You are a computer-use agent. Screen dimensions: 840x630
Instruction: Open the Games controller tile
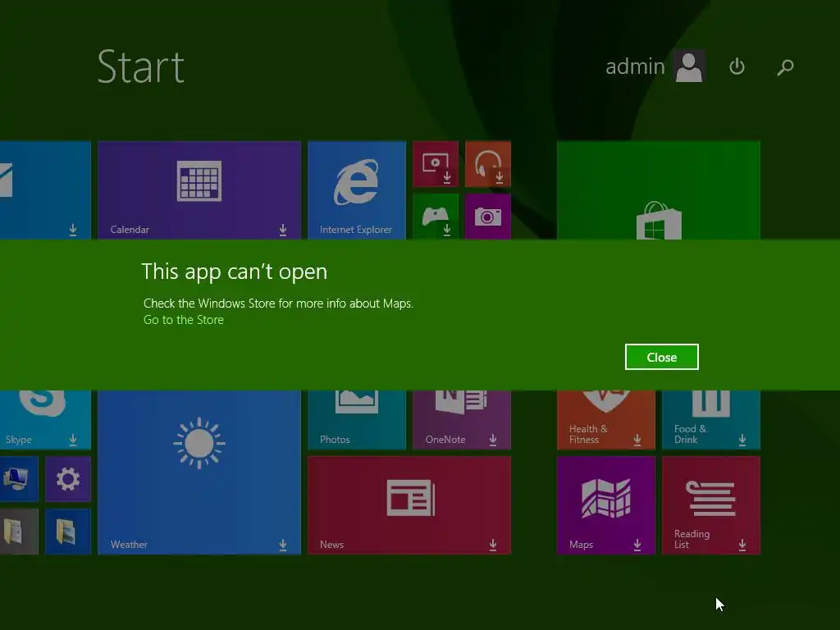tap(436, 217)
